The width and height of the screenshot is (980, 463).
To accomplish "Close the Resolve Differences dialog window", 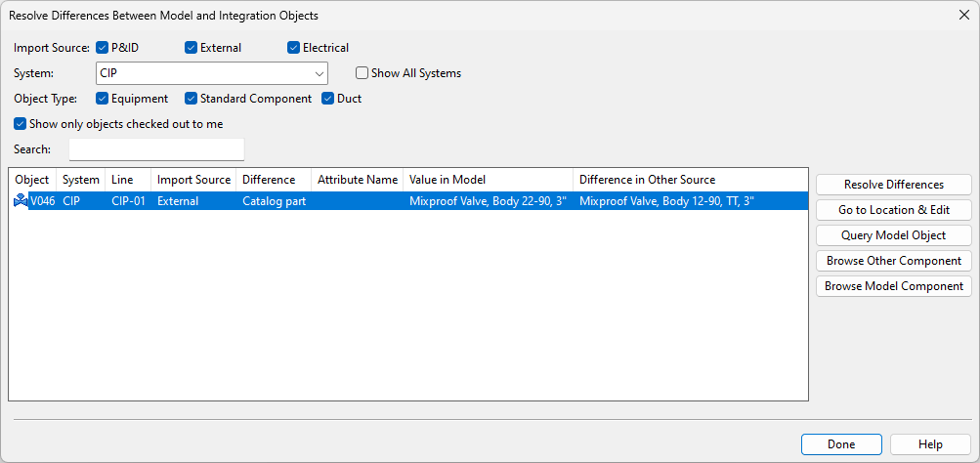I will [x=963, y=16].
